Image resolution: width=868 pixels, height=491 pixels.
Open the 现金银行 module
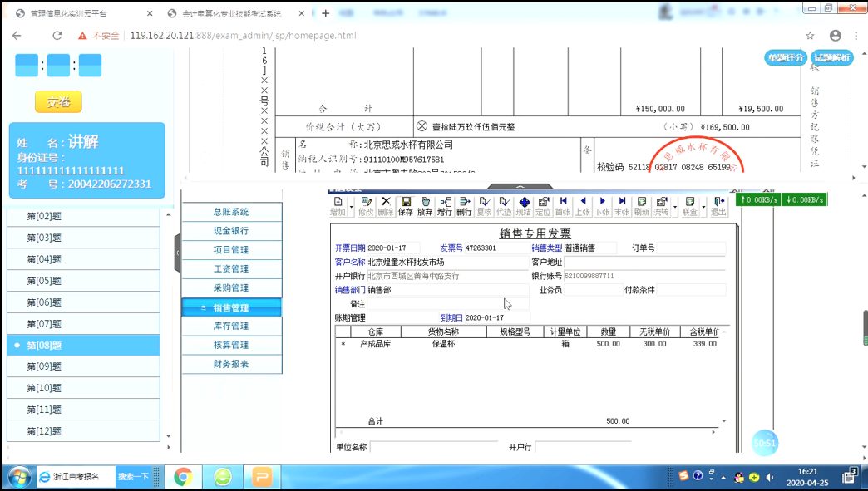(231, 231)
